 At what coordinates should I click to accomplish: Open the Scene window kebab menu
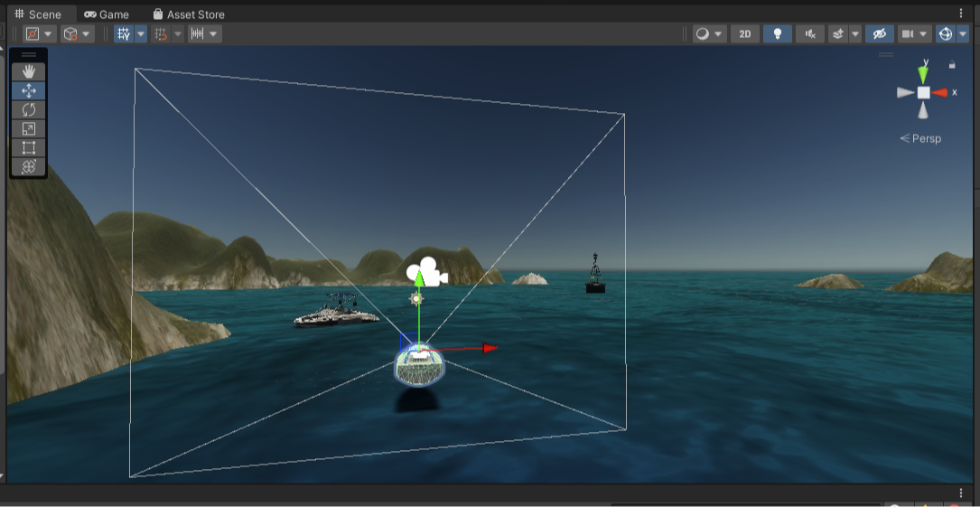click(x=961, y=14)
